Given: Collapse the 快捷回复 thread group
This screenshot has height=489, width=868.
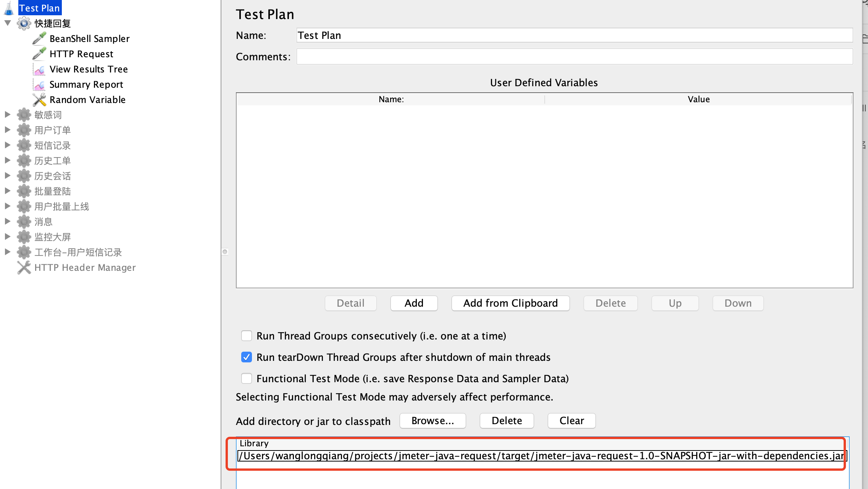Looking at the screenshot, I should pyautogui.click(x=8, y=23).
